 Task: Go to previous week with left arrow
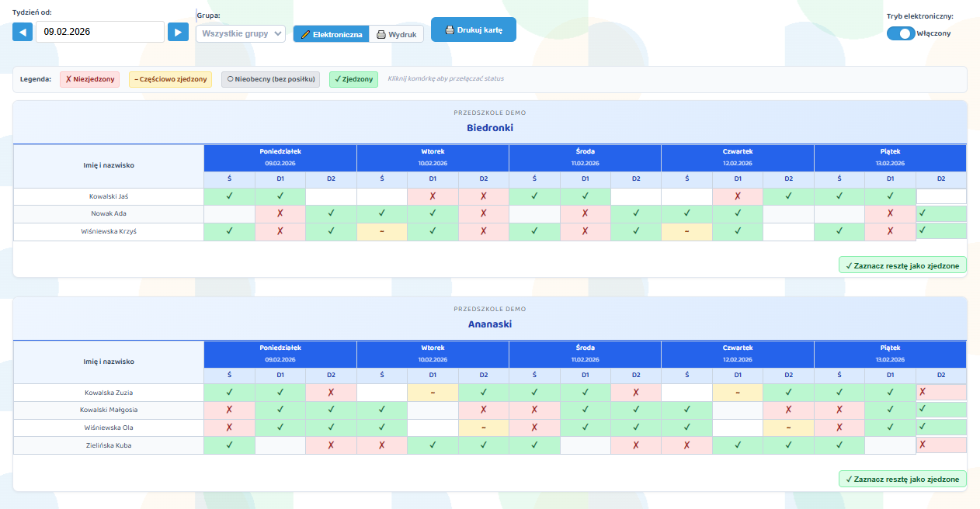click(x=23, y=32)
